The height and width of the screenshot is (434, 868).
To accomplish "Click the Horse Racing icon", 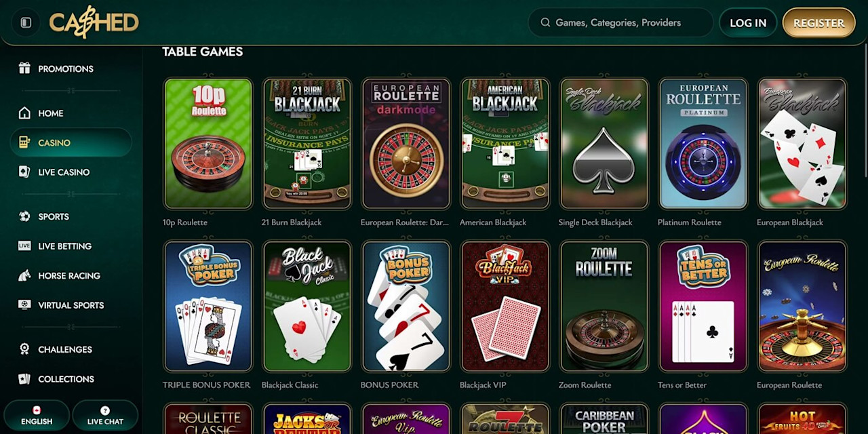I will click(x=24, y=275).
